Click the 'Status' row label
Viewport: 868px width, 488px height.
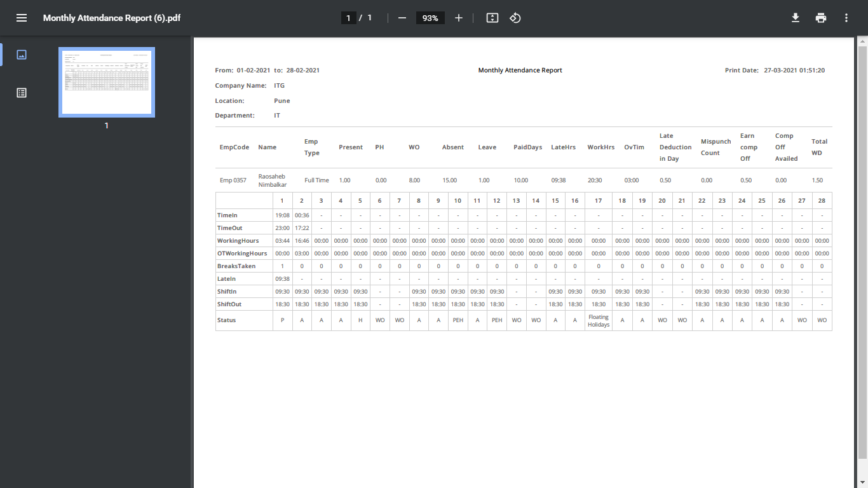point(226,320)
